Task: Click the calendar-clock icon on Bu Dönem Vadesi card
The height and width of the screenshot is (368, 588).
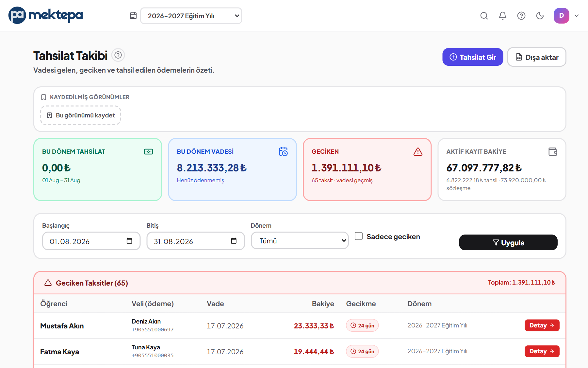Action: tap(283, 151)
